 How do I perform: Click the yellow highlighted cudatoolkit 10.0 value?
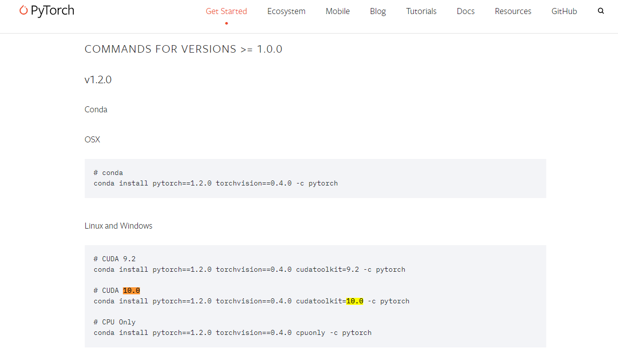coord(355,301)
